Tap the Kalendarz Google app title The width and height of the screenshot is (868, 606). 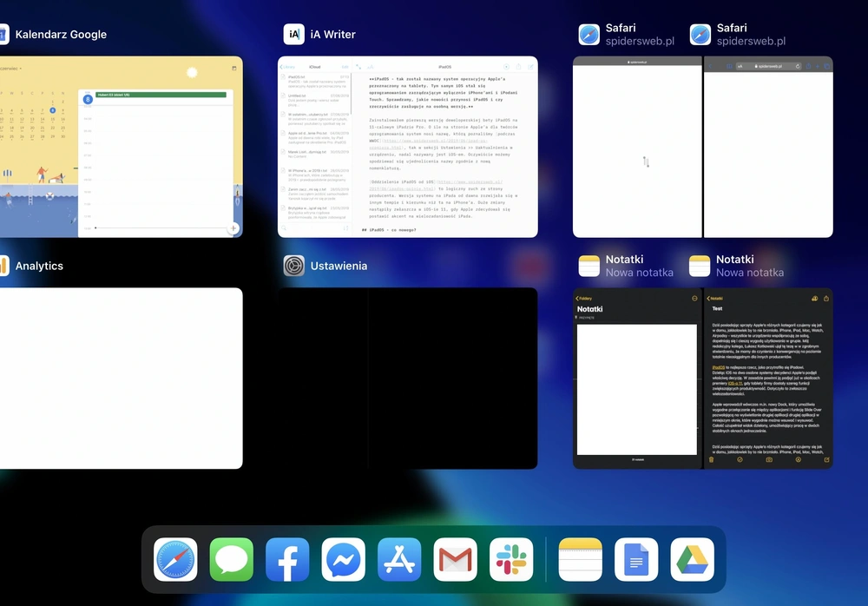click(61, 35)
